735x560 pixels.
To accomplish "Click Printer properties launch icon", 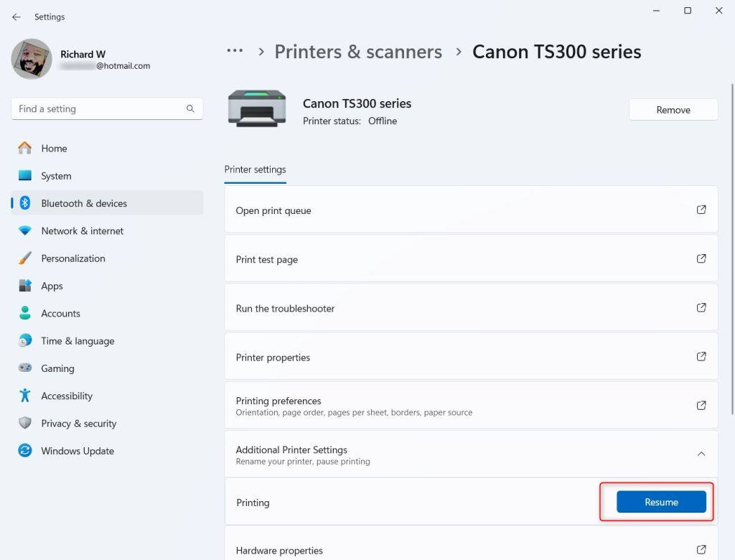I will (701, 356).
